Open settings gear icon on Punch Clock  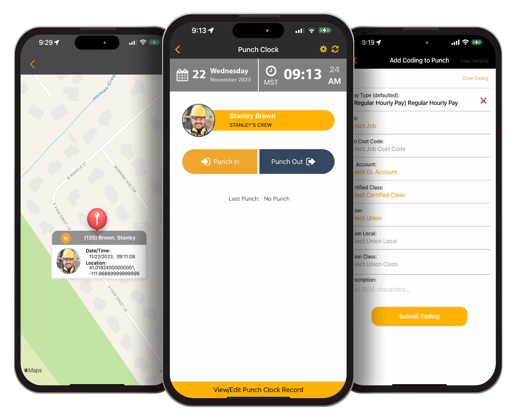click(323, 49)
